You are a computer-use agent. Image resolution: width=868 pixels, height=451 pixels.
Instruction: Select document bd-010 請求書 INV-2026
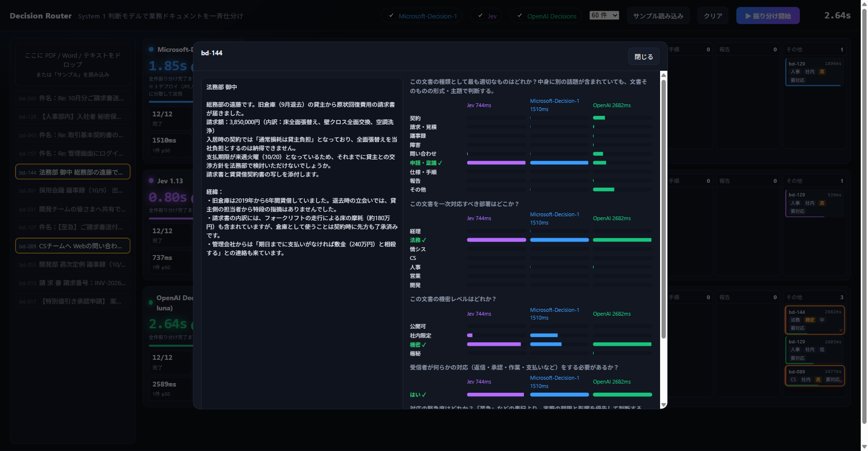click(x=73, y=283)
